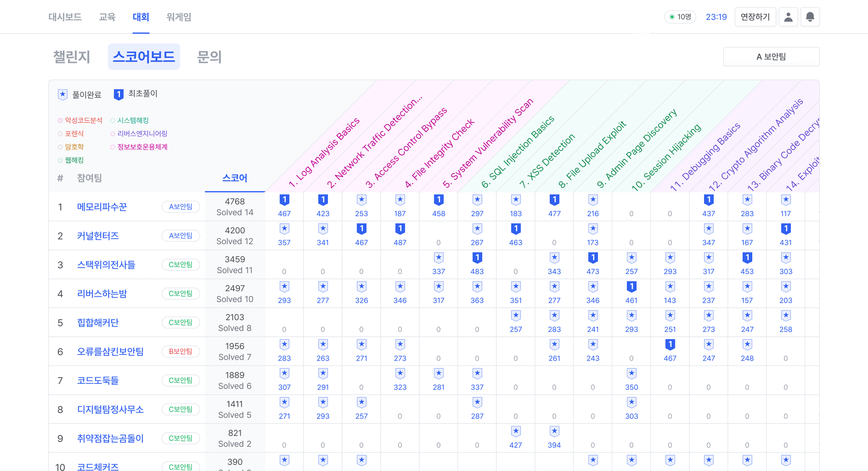This screenshot has width=868, height=471.
Task: Open team 디지털탐정사무소 link
Action: [110, 410]
